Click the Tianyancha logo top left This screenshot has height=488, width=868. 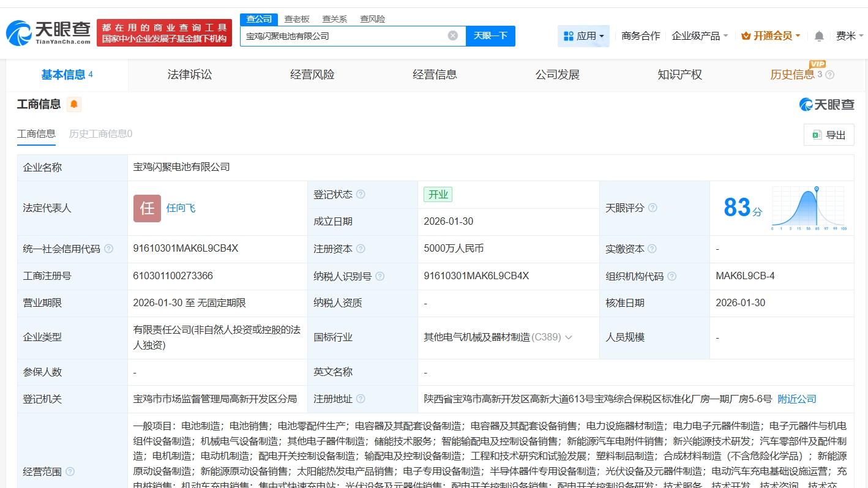tap(46, 32)
